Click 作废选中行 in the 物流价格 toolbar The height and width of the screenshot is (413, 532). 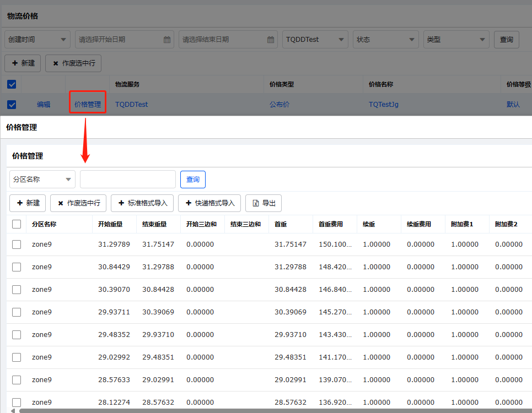coord(73,63)
